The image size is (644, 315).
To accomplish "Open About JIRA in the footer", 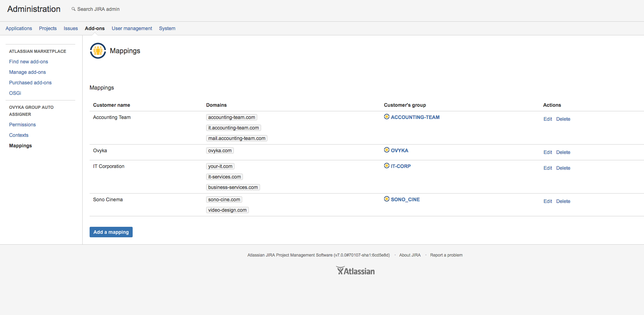I will pos(410,255).
